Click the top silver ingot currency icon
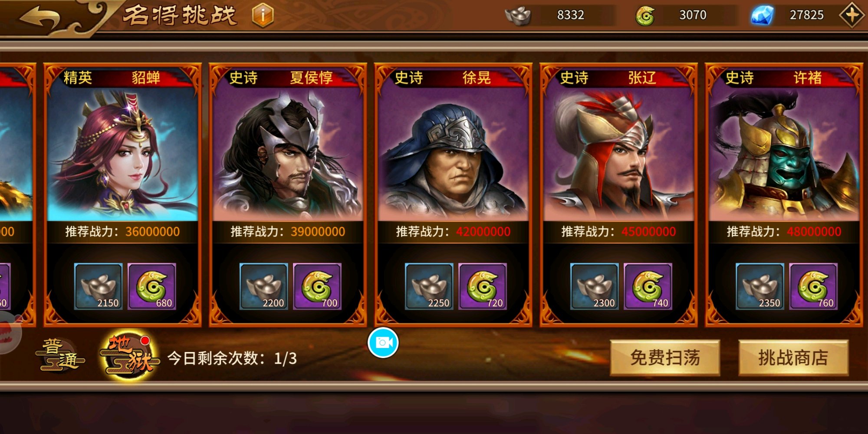The width and height of the screenshot is (868, 434). pos(518,16)
